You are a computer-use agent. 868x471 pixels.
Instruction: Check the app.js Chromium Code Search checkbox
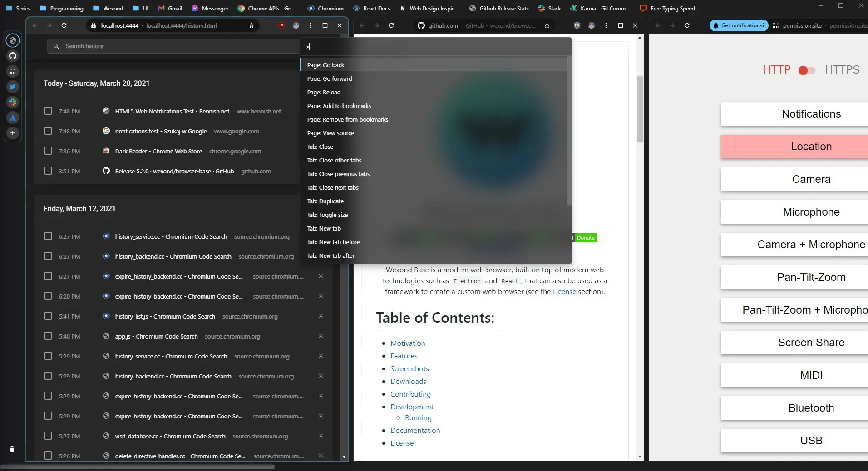(48, 336)
